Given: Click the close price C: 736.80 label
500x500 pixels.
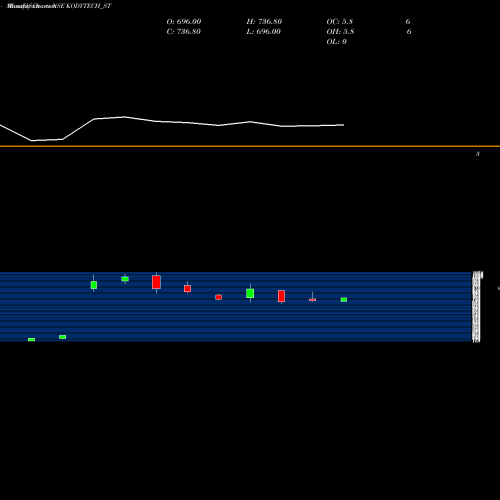Looking at the screenshot, I should [184, 32].
